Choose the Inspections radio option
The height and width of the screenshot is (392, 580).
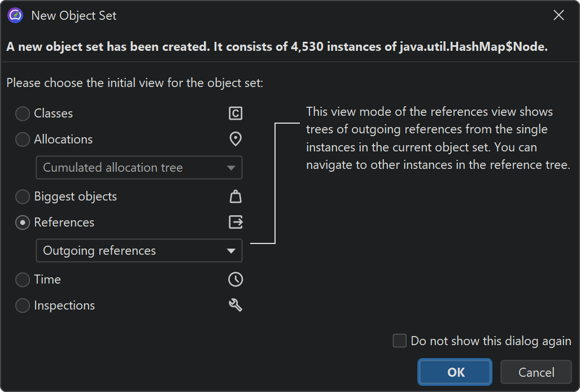click(x=23, y=306)
